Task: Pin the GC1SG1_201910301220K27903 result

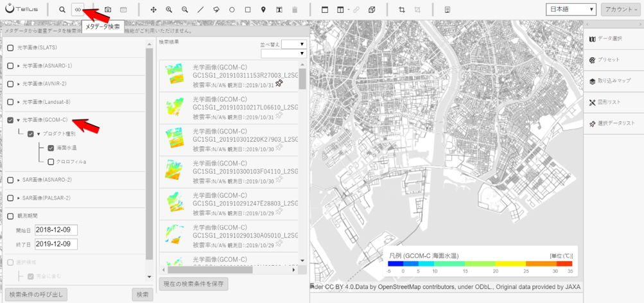Action: click(x=280, y=148)
